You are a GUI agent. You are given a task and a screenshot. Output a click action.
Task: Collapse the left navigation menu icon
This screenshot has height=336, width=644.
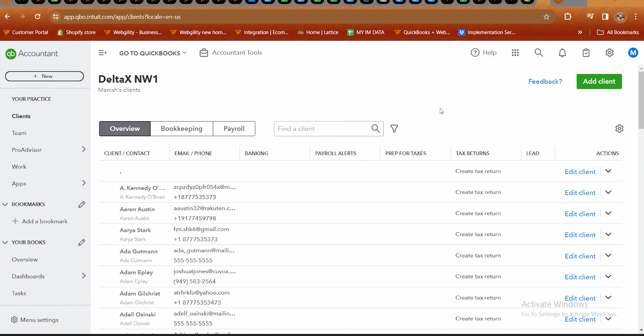pos(103,53)
